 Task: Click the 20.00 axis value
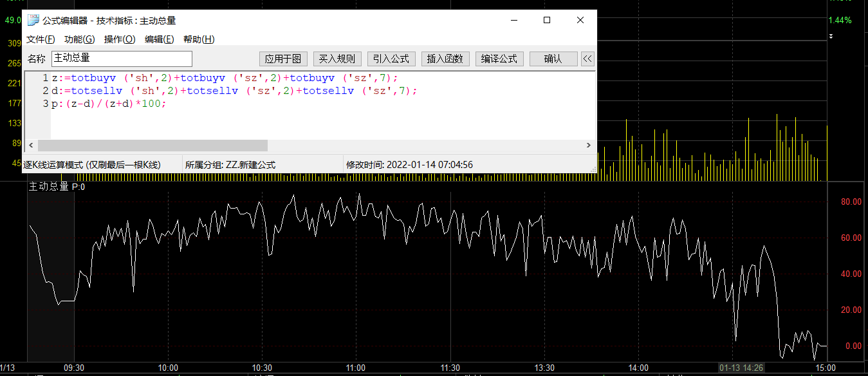[851, 310]
